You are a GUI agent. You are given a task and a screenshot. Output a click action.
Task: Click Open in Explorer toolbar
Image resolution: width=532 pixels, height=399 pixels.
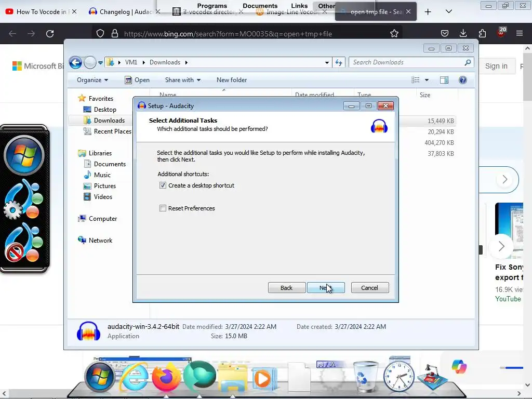[137, 80]
